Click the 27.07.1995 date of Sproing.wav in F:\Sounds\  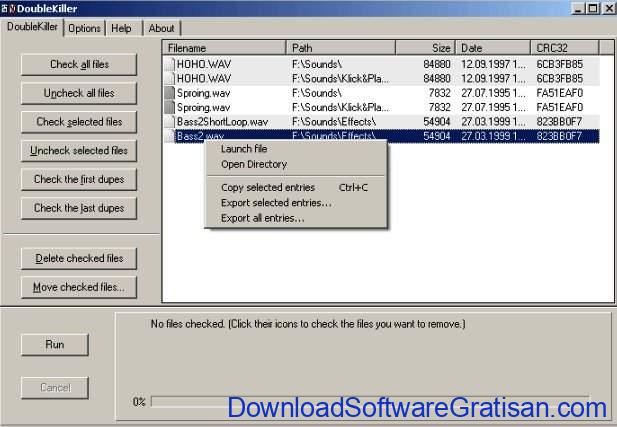point(493,93)
